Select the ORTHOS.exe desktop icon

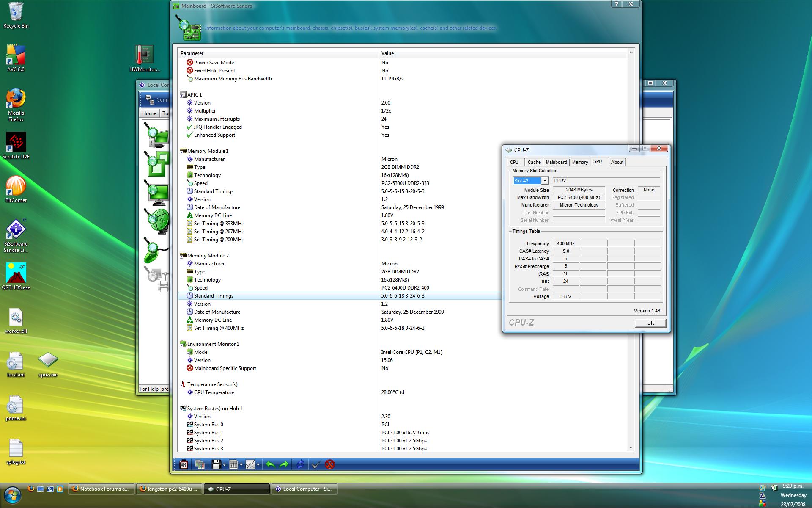tap(16, 276)
